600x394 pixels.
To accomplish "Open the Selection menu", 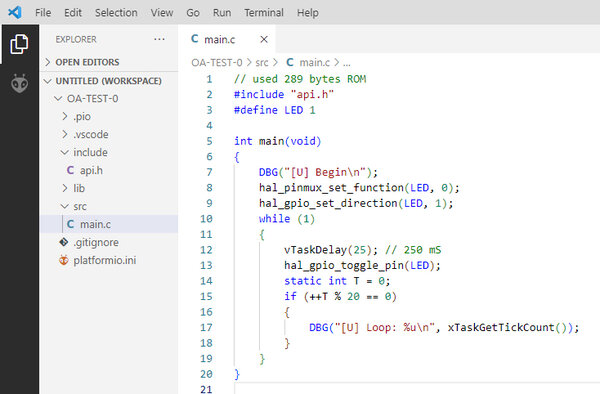I will pos(116,13).
